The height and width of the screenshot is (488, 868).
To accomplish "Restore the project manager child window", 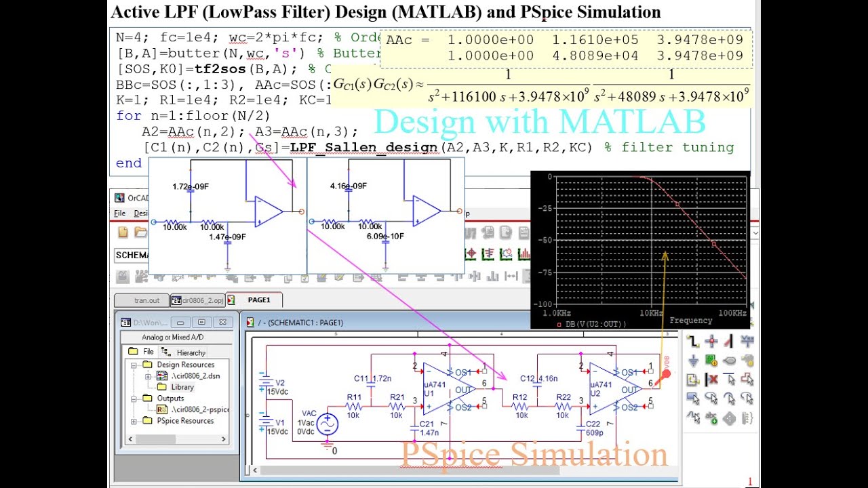I will pyautogui.click(x=201, y=322).
